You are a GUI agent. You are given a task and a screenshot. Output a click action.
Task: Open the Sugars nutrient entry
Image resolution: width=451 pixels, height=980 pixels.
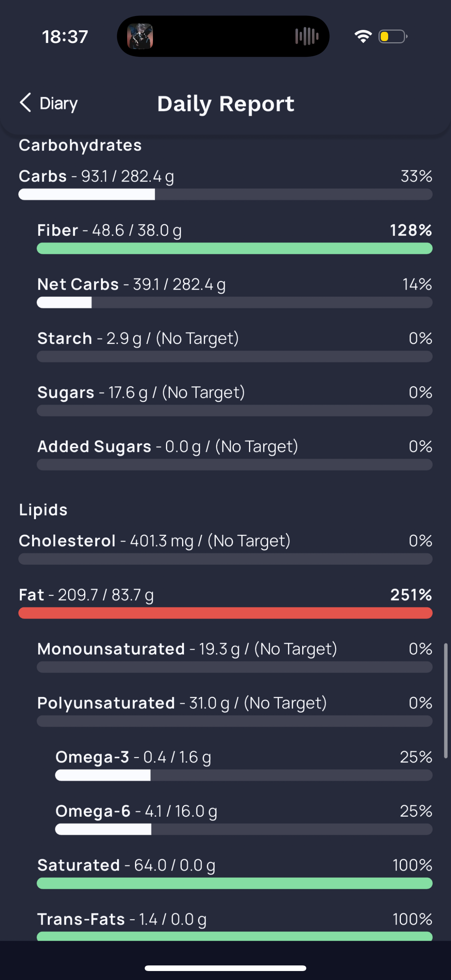point(234,400)
